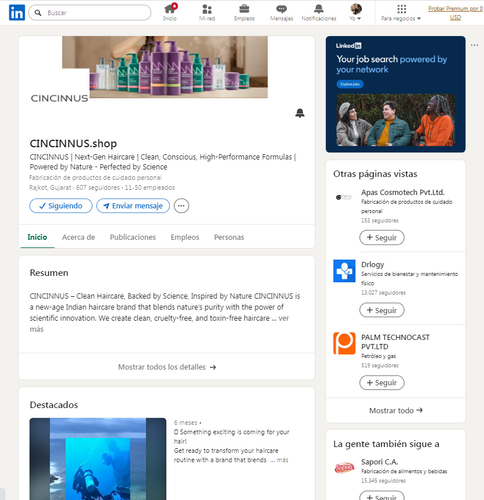Open PALM TECHNOCAST PVT.LTD name link
484x500 pixels.
tap(395, 342)
